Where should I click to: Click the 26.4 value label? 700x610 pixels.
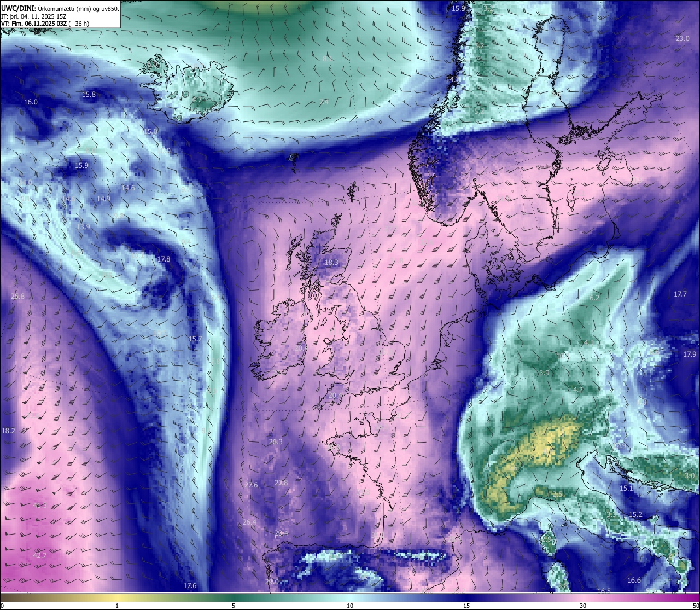[x=249, y=522]
